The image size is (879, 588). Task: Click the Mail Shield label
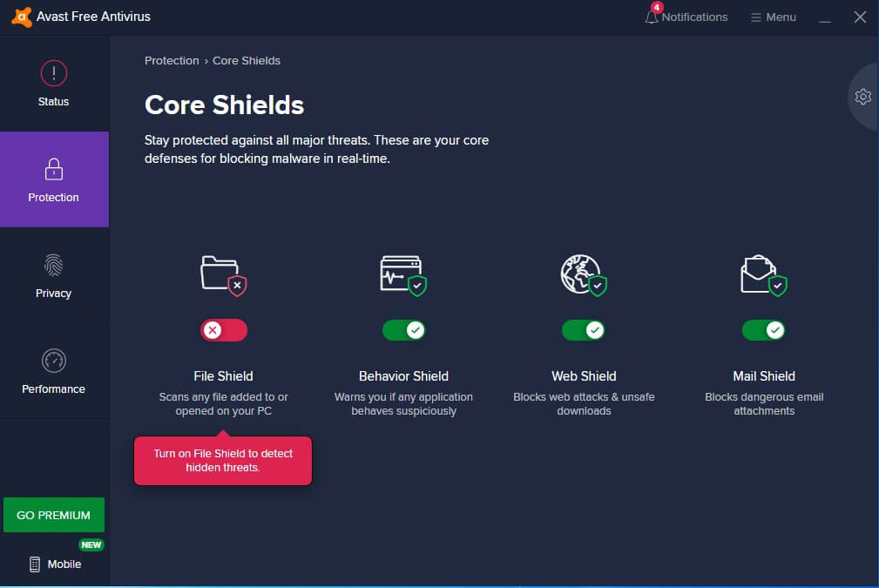point(764,376)
